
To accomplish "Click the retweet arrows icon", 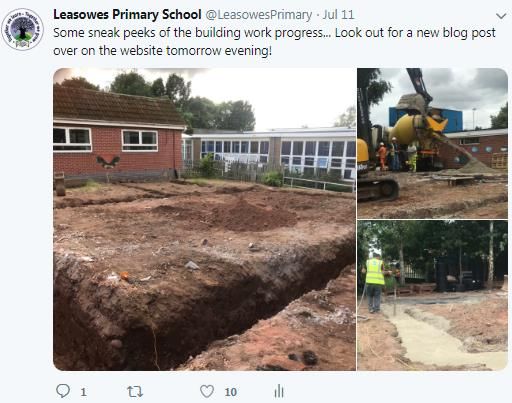I will [135, 391].
